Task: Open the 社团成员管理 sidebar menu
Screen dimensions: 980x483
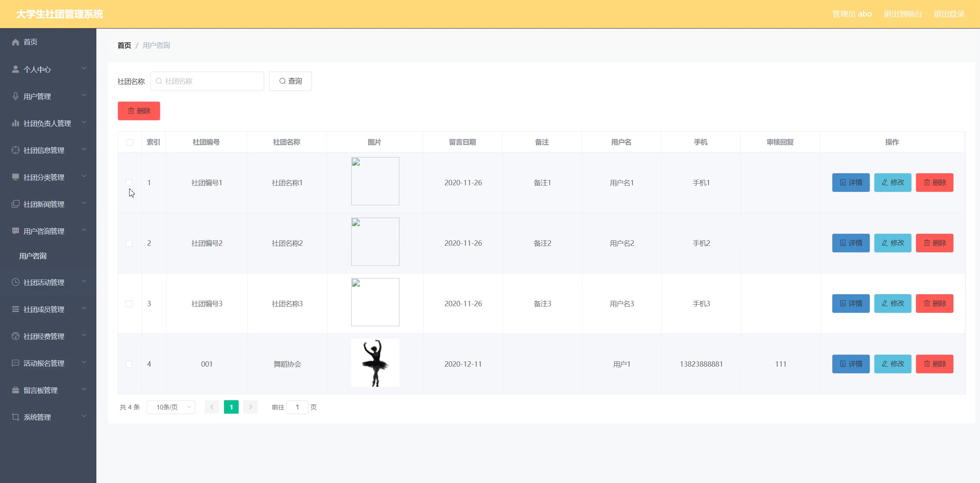Action: click(44, 309)
